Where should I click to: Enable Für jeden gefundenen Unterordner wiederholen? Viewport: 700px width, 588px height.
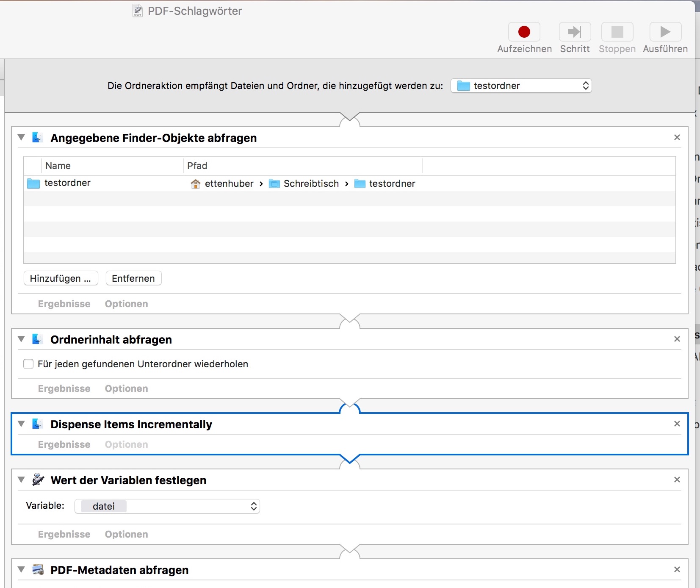[x=28, y=363]
